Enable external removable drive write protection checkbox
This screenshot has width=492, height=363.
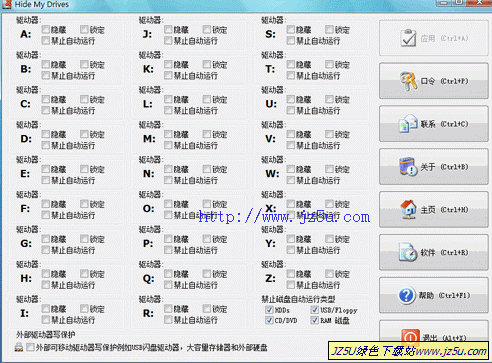(30, 348)
